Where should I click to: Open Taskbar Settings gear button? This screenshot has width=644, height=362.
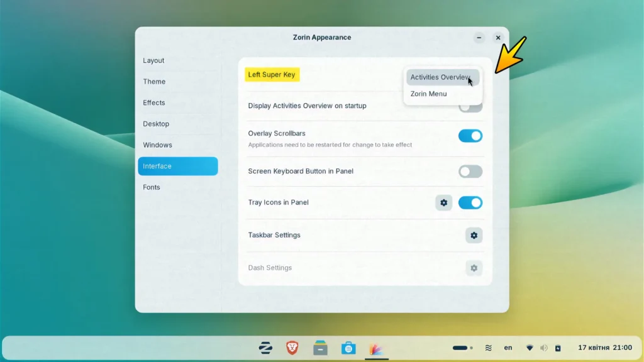point(474,236)
